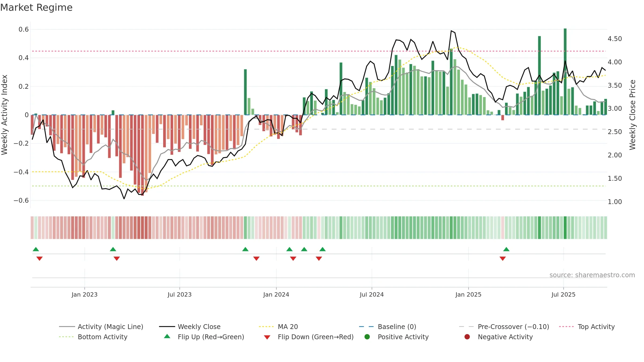This screenshot has height=362, width=644.
Task: Click the 3.00 price tick label
Action: [615, 109]
